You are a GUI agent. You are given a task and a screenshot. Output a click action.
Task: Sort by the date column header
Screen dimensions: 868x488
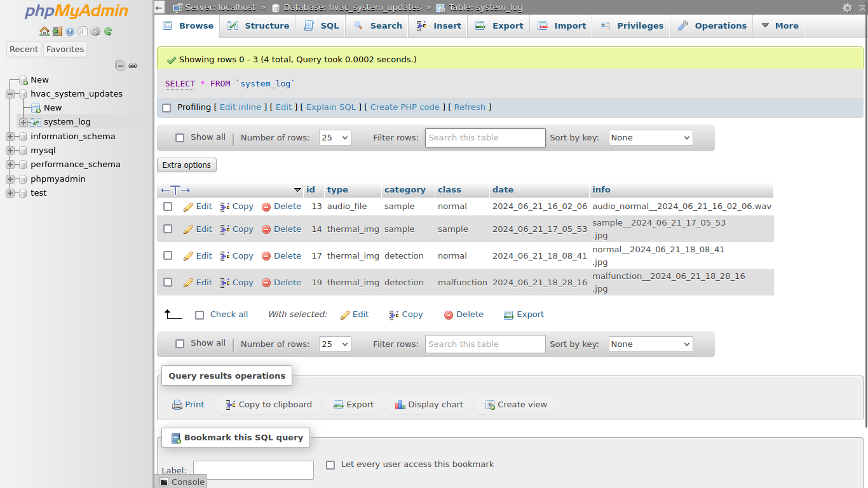point(503,190)
